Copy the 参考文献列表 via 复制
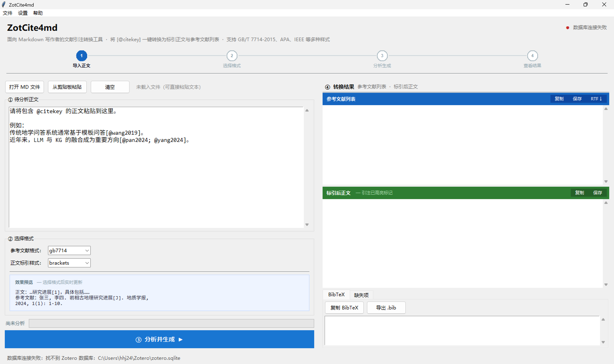 (x=559, y=99)
